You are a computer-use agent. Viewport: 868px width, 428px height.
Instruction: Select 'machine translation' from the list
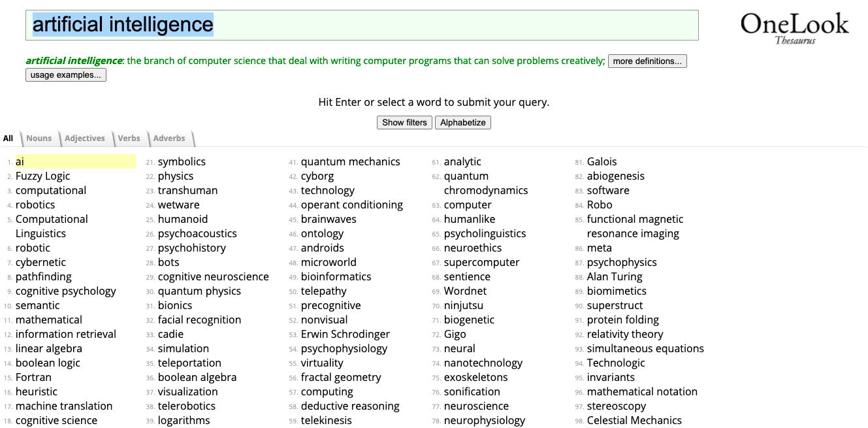pyautogui.click(x=63, y=406)
